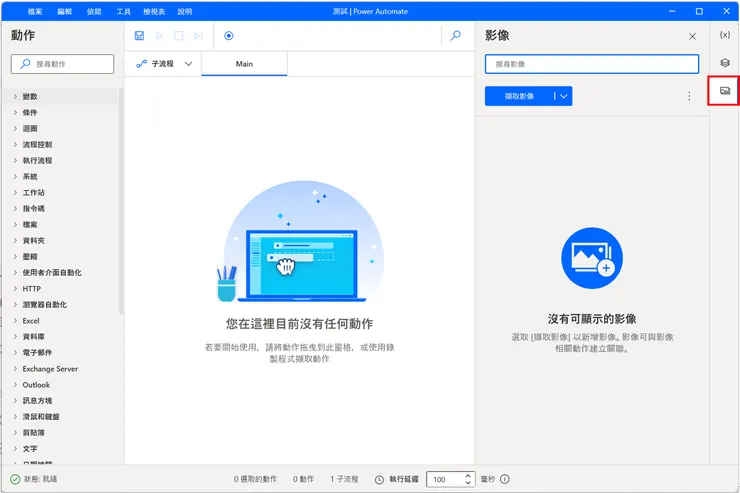This screenshot has height=493, width=740.
Task: Open the flow search magnifier icon
Action: (455, 35)
